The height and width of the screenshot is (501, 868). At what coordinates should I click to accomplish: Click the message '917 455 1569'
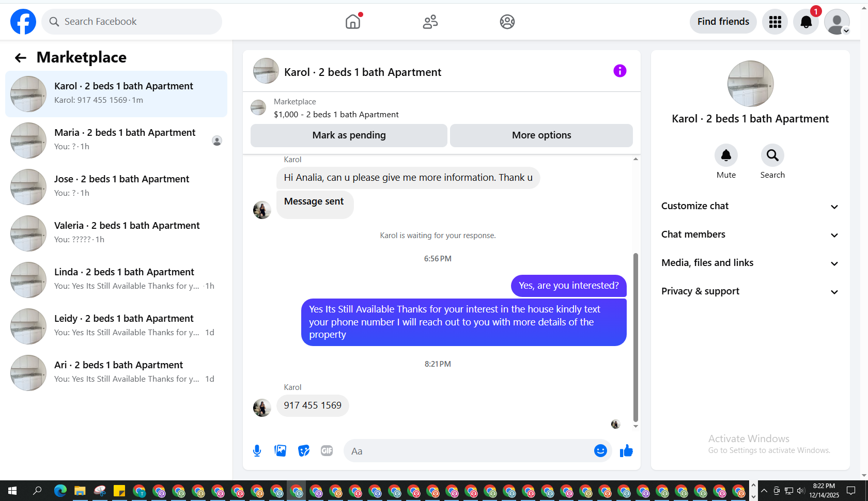[x=313, y=405]
